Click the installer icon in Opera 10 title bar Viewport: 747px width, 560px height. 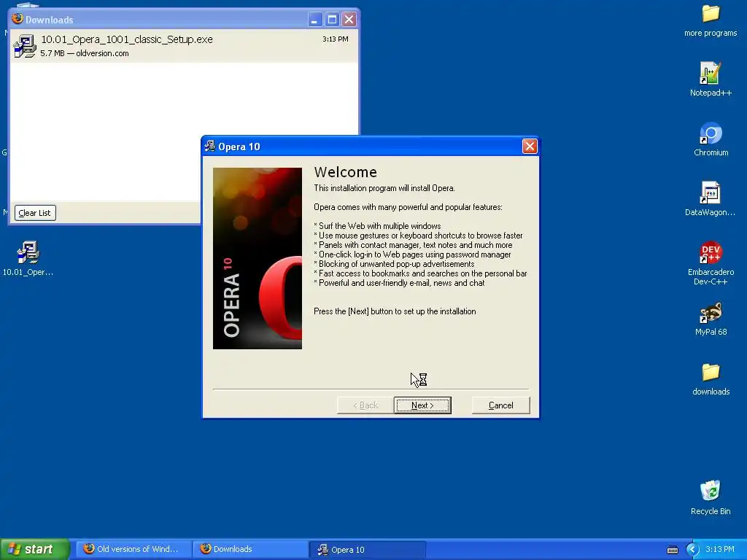click(x=210, y=146)
